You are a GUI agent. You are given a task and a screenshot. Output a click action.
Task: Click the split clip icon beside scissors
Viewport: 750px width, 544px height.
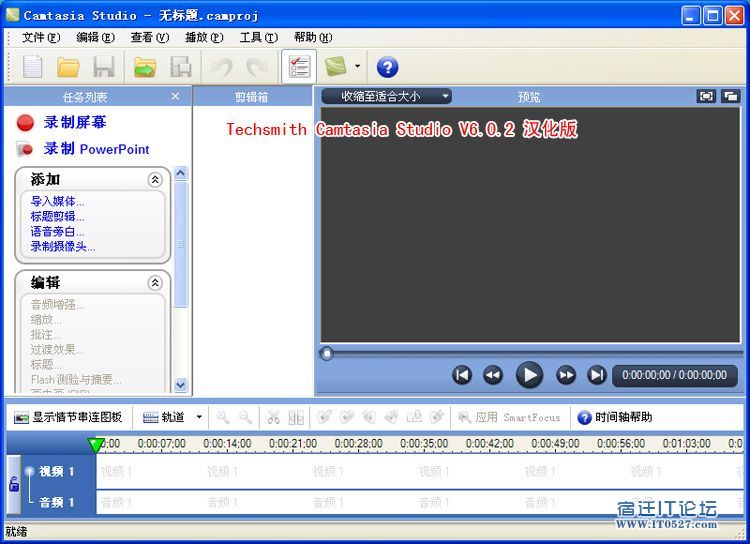coord(296,417)
